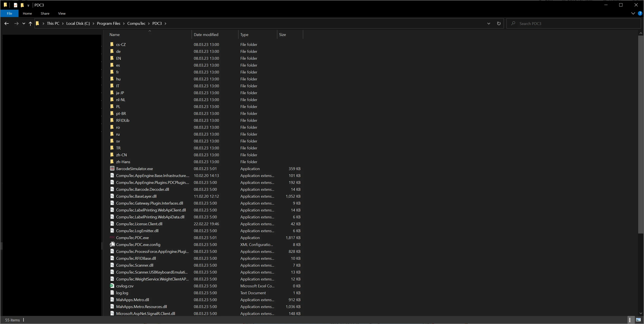Open the recent locations dropdown arrow
The width and height of the screenshot is (644, 324).
click(x=24, y=23)
